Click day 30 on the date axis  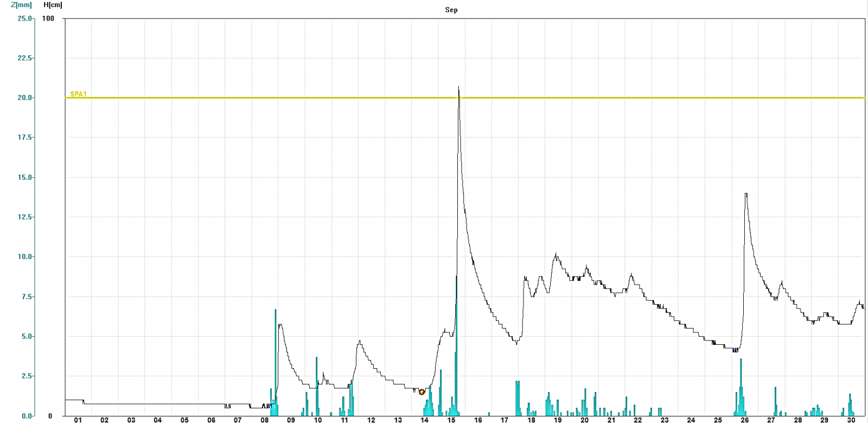tap(851, 420)
